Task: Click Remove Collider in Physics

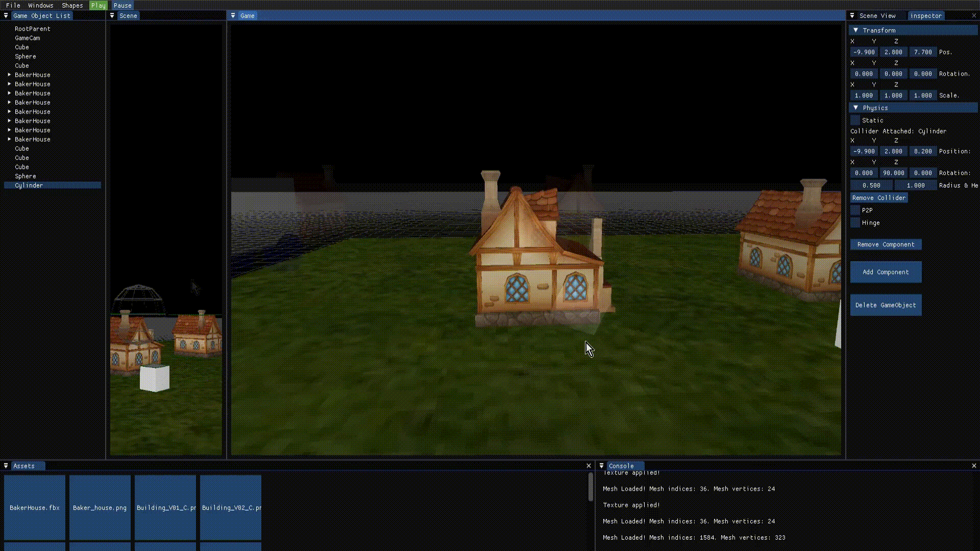Action: click(879, 197)
